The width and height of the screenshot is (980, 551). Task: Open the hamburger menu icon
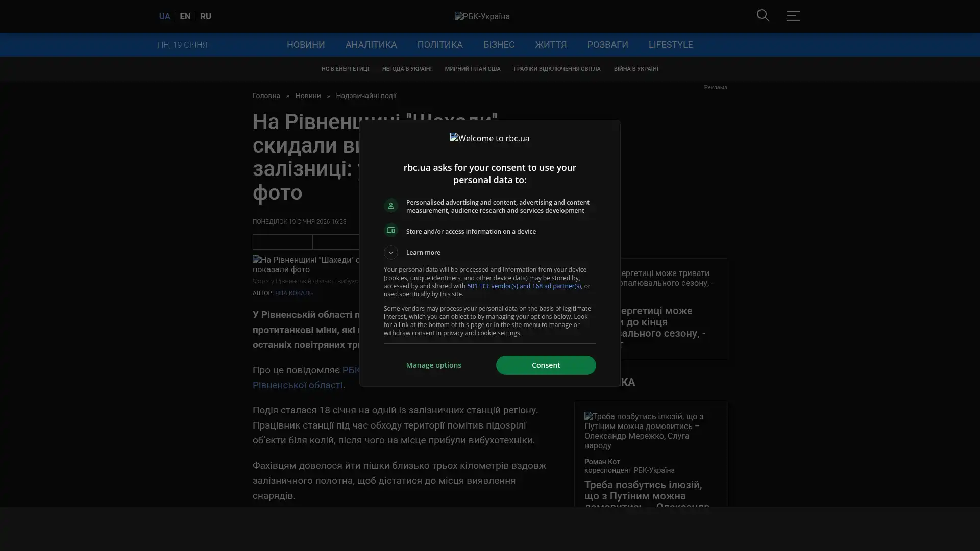pyautogui.click(x=793, y=16)
